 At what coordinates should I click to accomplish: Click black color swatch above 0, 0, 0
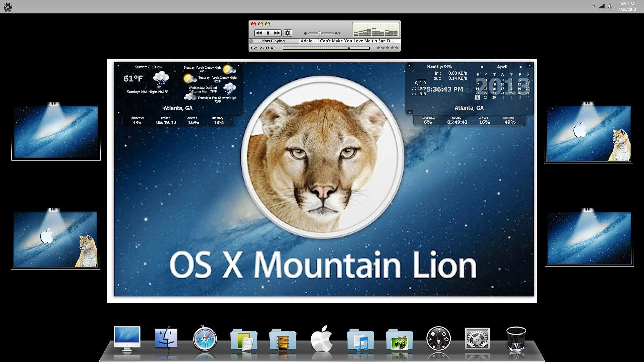click(x=421, y=79)
